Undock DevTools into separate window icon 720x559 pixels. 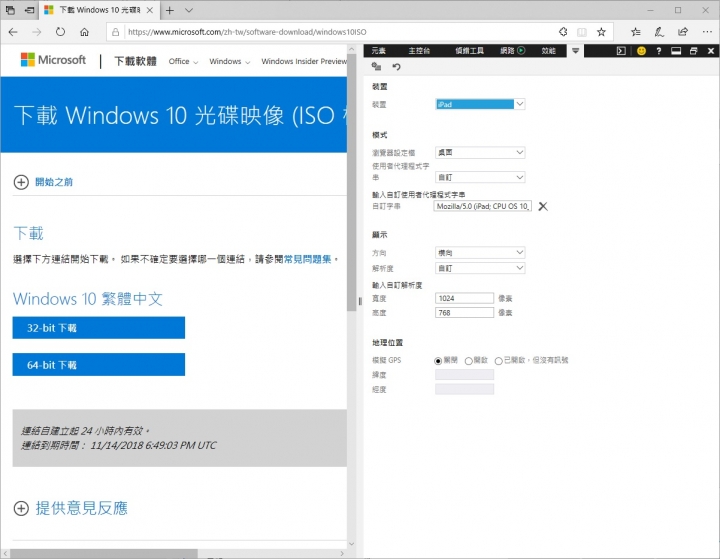(693, 51)
